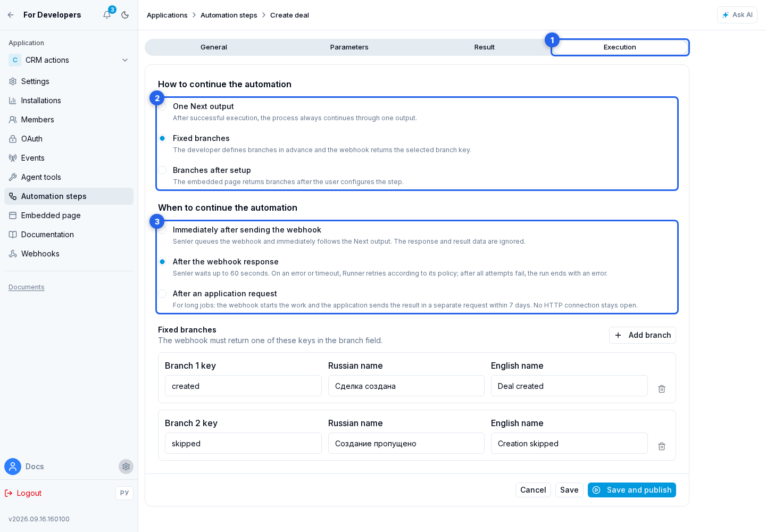This screenshot has width=766, height=532.
Task: Expand the CRM actions application dropdown
Action: click(x=69, y=60)
